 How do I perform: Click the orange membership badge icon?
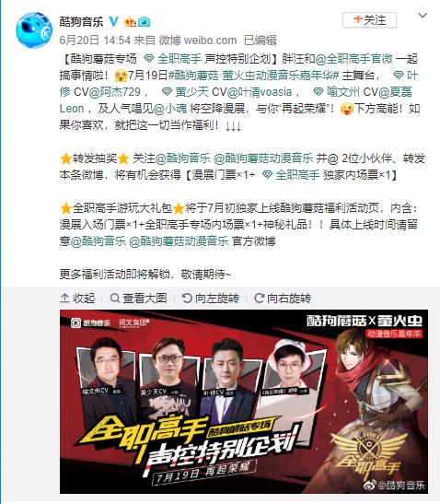[x=131, y=21]
